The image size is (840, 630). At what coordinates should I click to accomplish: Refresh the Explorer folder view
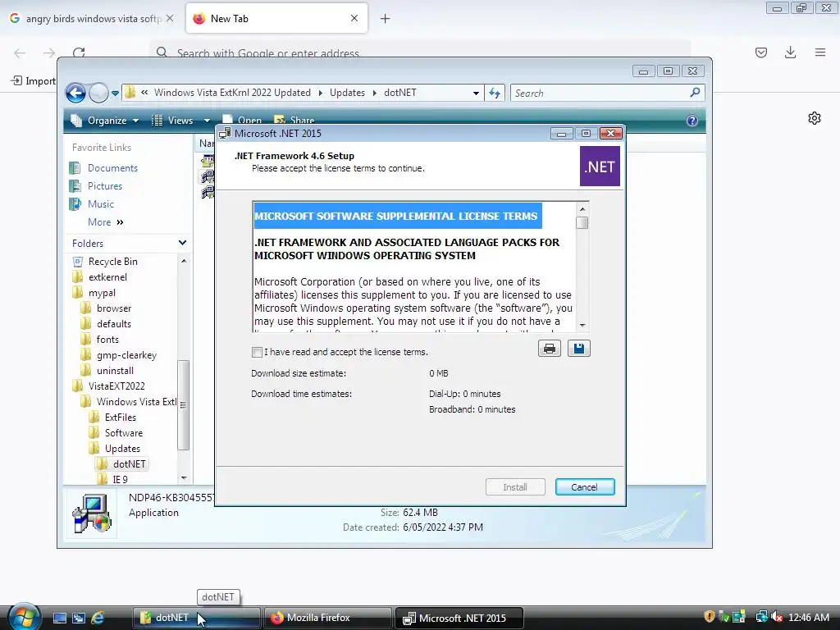[x=495, y=94]
